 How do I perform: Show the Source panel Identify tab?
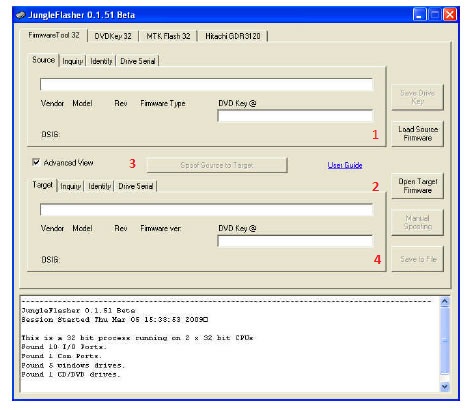(101, 61)
